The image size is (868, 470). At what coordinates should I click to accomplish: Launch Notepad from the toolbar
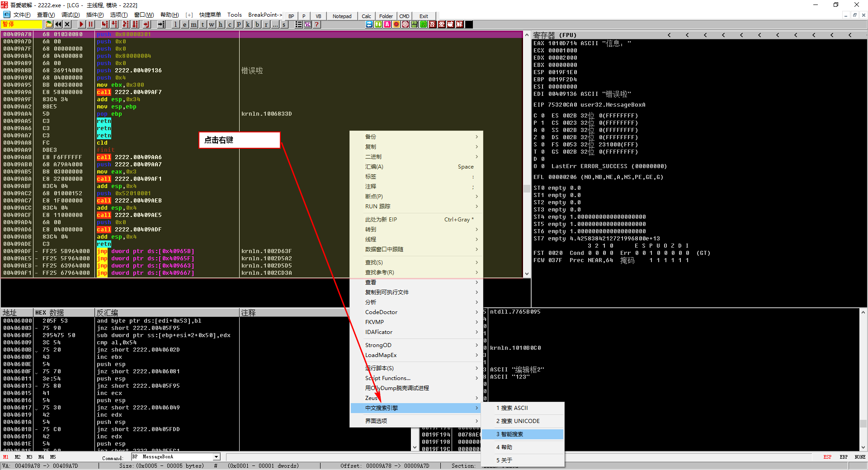point(342,16)
